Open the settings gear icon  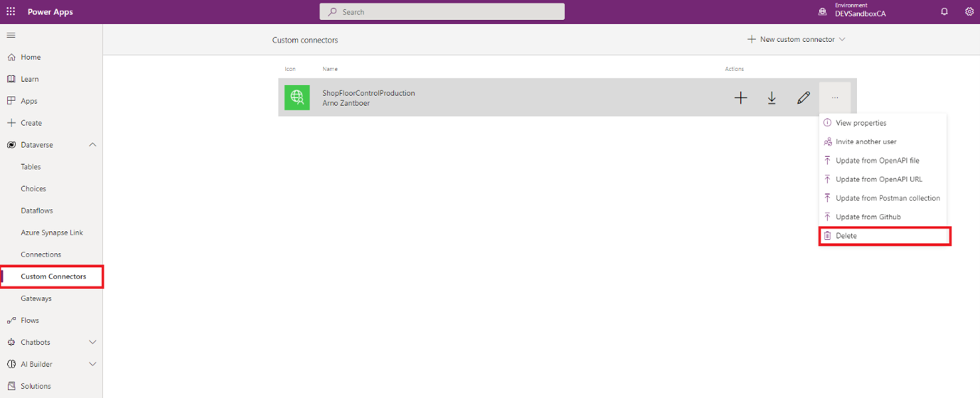[969, 11]
